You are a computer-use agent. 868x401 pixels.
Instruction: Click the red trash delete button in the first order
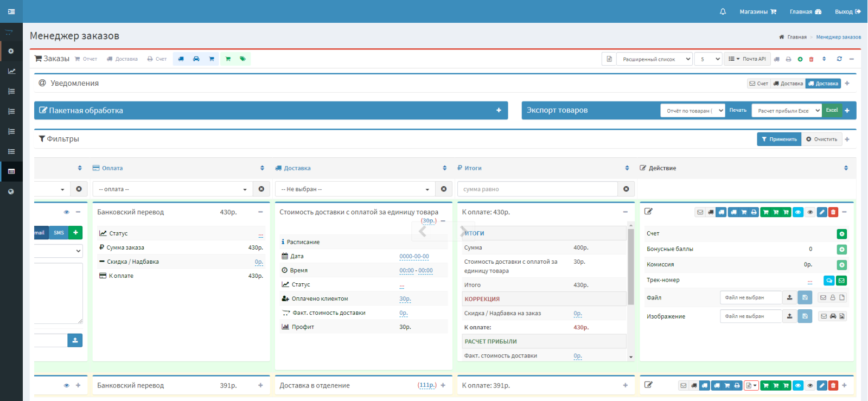[x=833, y=212]
